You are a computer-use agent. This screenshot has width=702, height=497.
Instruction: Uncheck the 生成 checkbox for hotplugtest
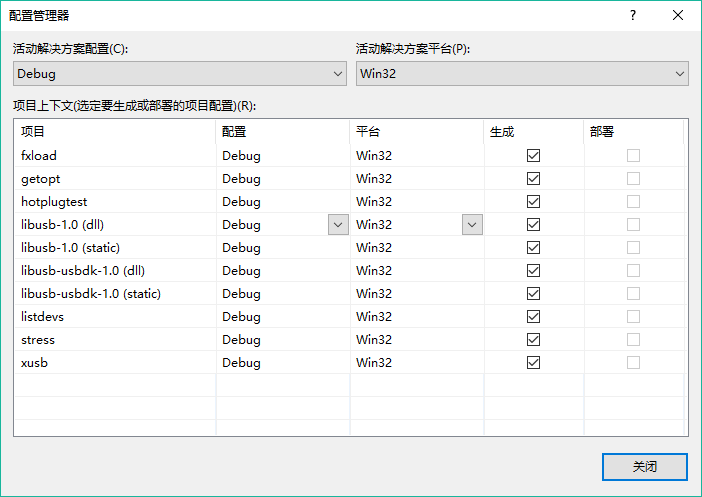tap(533, 202)
